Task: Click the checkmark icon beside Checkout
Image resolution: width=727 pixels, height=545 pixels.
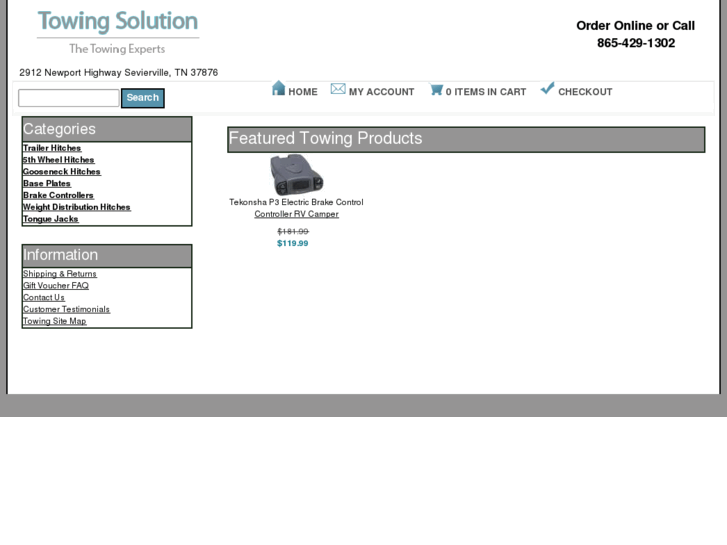Action: (x=547, y=88)
